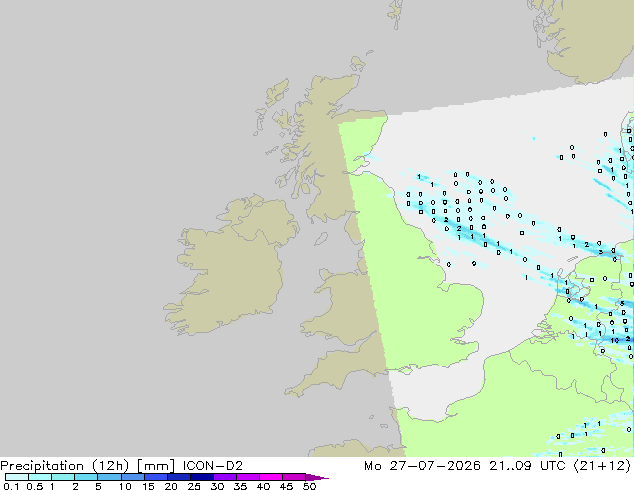Click the '0.1' legend scale value
This screenshot has width=634, height=490.
click(x=12, y=486)
